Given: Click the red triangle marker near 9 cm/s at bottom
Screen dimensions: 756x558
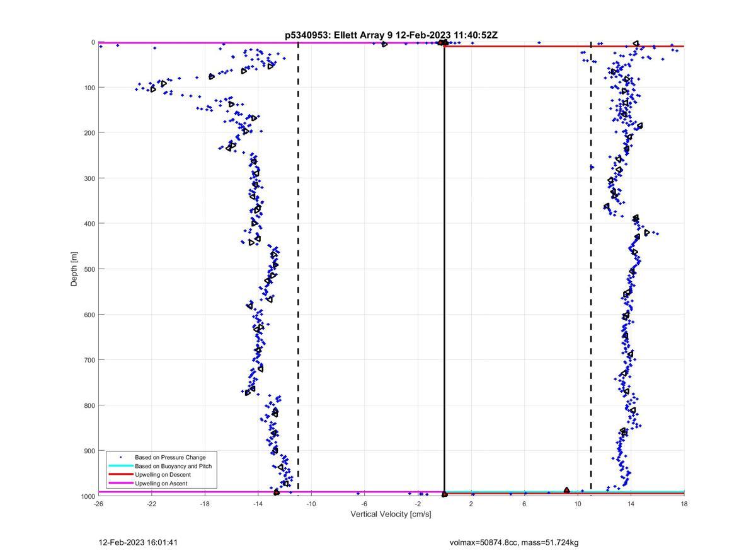Looking at the screenshot, I should (567, 490).
